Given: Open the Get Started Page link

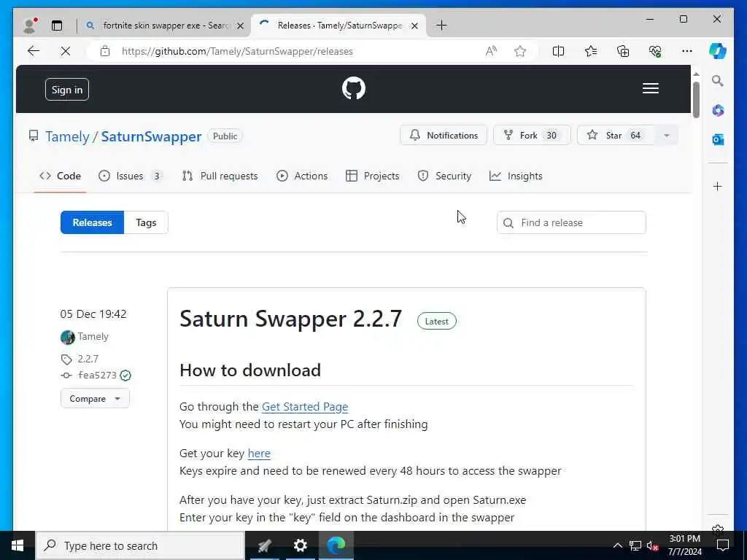Looking at the screenshot, I should [x=305, y=407].
